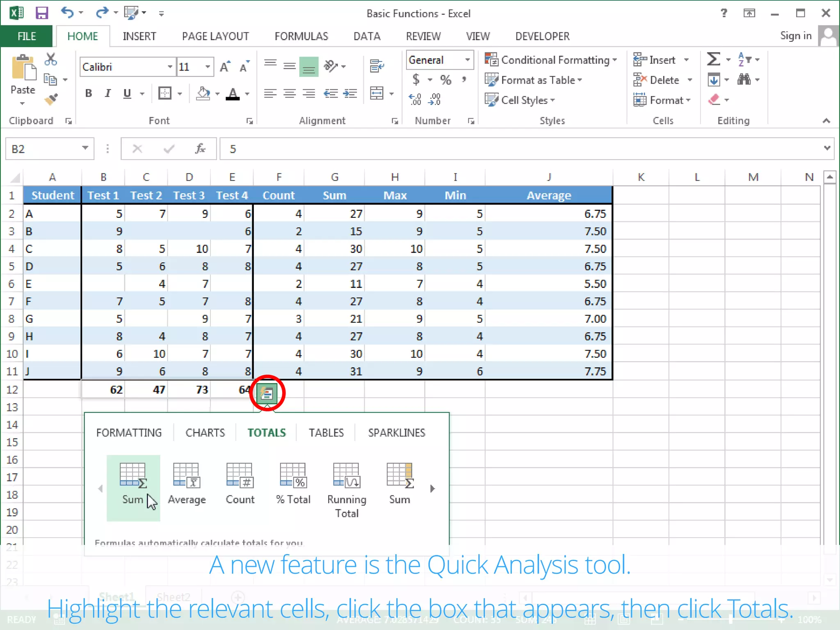Click the Orientation text angle icon
This screenshot has height=630, width=840.
coord(331,66)
